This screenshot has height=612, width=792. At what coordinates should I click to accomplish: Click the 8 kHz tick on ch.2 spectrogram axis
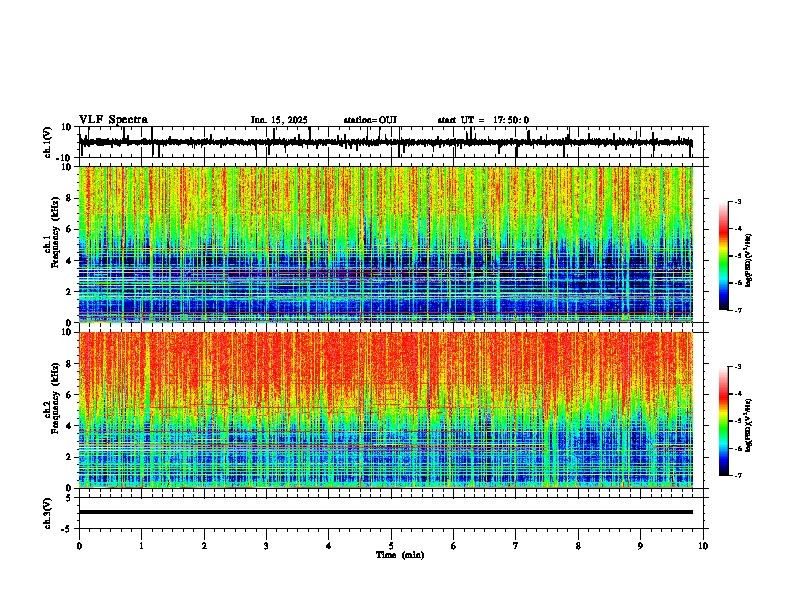click(70, 364)
